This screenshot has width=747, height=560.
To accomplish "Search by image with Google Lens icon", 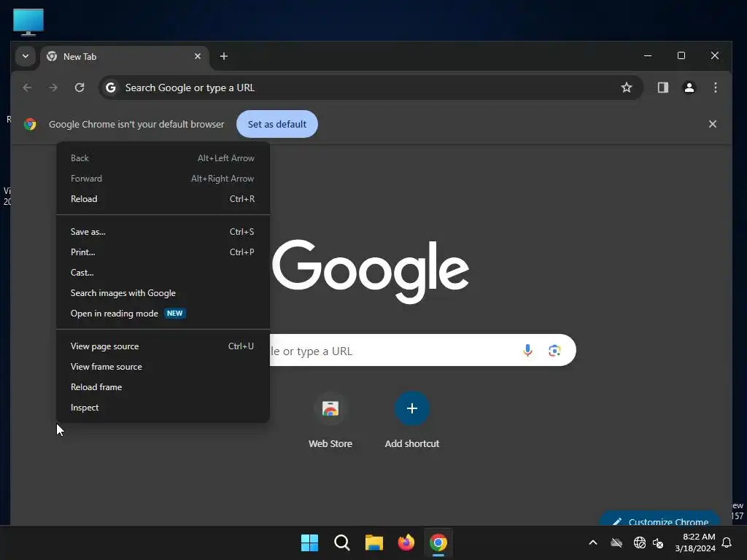I will [x=554, y=351].
